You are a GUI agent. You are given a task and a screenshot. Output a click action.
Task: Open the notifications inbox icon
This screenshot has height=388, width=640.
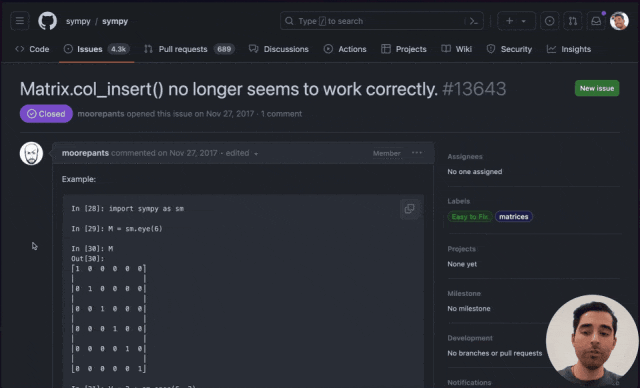(x=596, y=21)
